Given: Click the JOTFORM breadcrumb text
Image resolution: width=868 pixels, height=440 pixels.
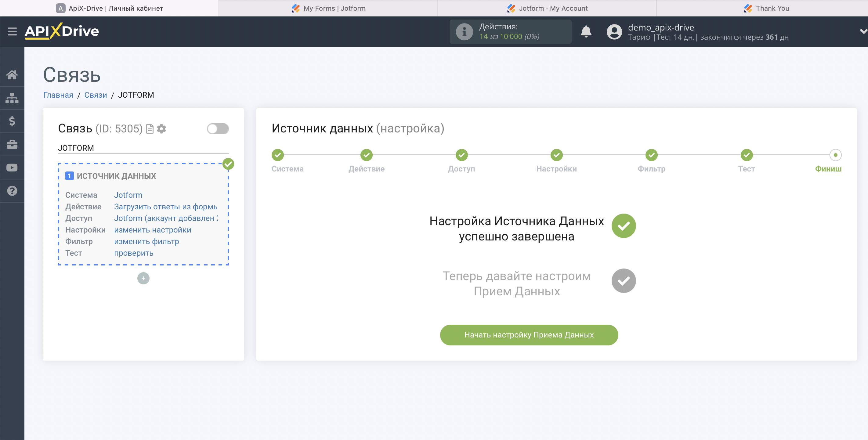Looking at the screenshot, I should (136, 95).
